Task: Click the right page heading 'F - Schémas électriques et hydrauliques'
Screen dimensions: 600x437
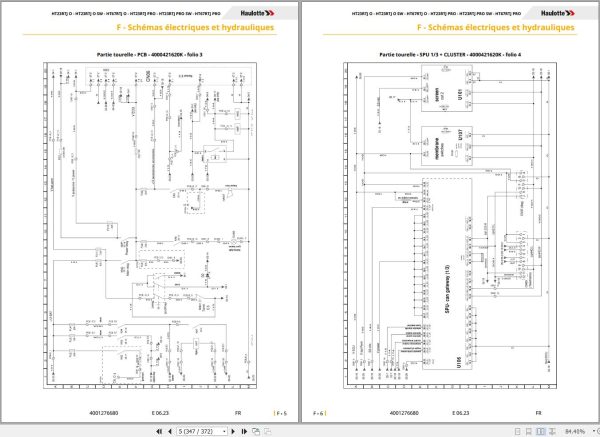Action: 496,28
